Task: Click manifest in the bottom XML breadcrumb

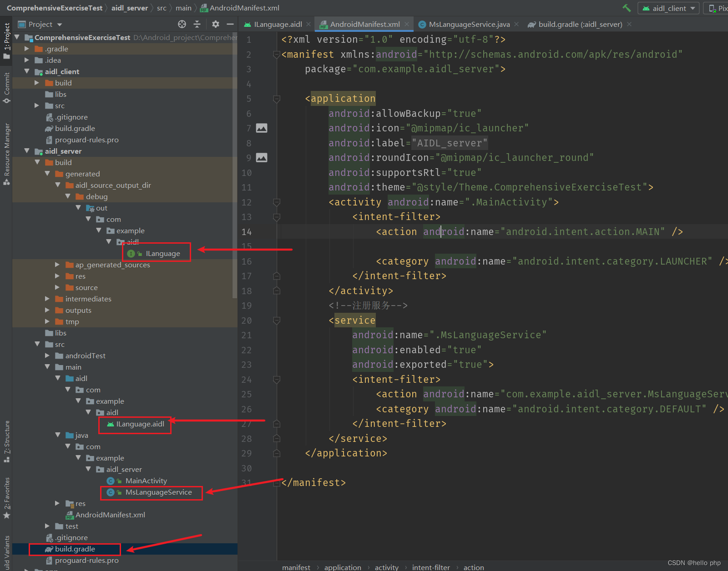Action: (296, 567)
